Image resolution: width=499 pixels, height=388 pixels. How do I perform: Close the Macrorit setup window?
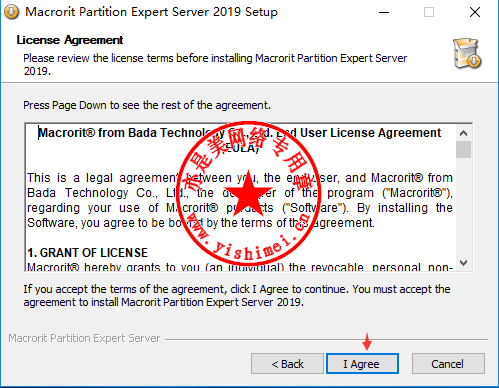coord(475,12)
